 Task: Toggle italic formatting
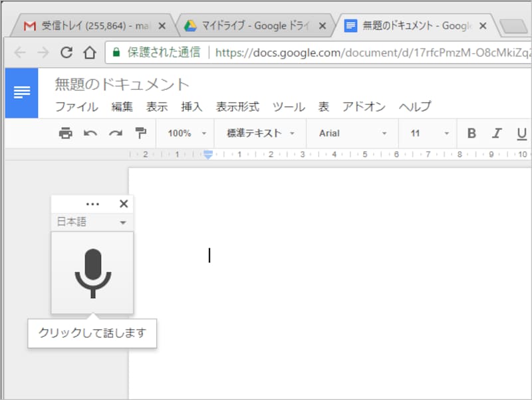497,133
